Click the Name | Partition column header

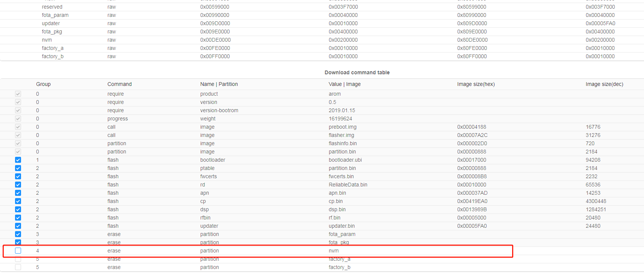pyautogui.click(x=219, y=84)
